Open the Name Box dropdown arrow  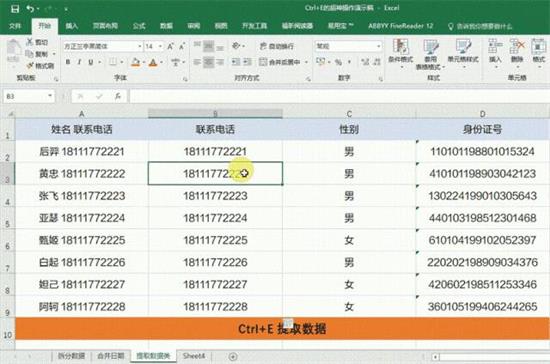click(x=50, y=96)
